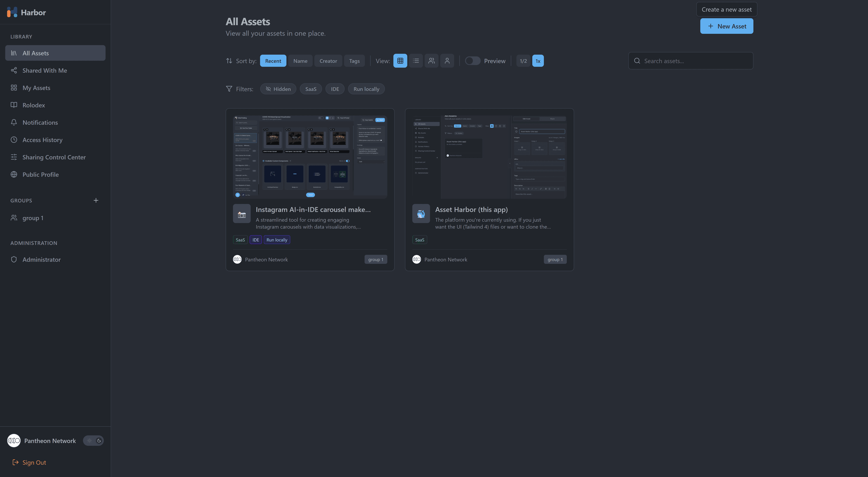868x477 pixels.
Task: View the Access History
Action: (42, 140)
